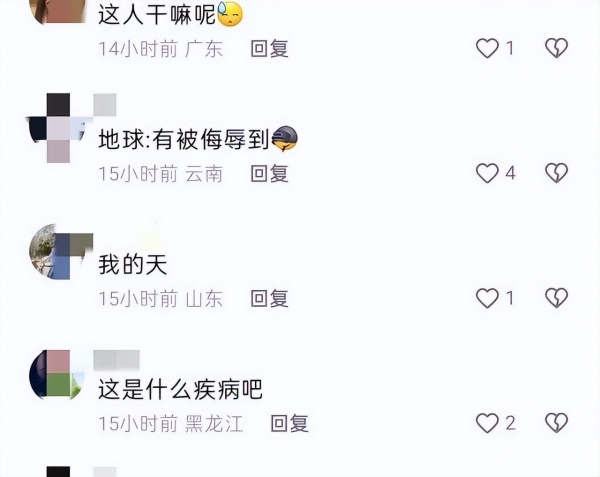Screen dimensions: 600x477
Task: Dislike the 我的天 comment
Action: pos(556,298)
